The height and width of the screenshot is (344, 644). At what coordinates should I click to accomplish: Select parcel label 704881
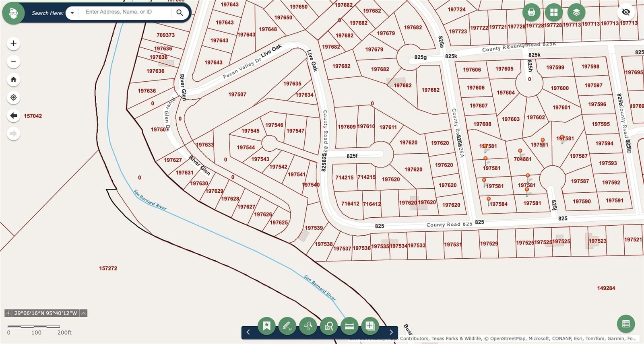pos(522,159)
